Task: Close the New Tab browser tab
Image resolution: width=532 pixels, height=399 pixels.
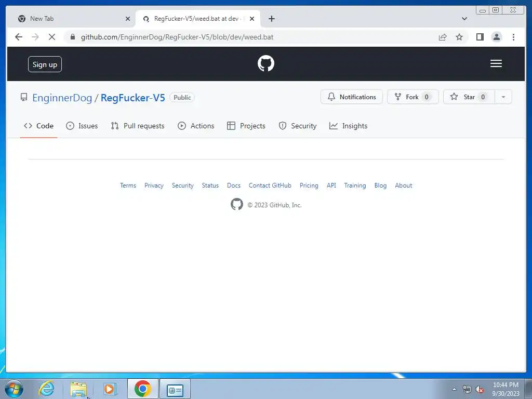Action: click(128, 19)
